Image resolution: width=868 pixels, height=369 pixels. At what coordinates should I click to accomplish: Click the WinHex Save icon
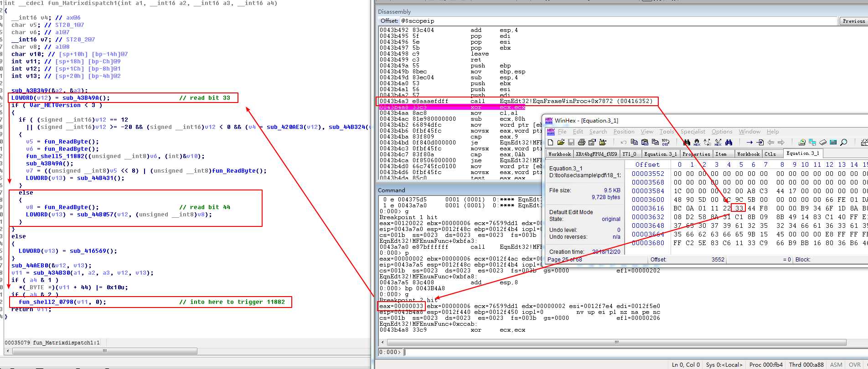click(571, 143)
